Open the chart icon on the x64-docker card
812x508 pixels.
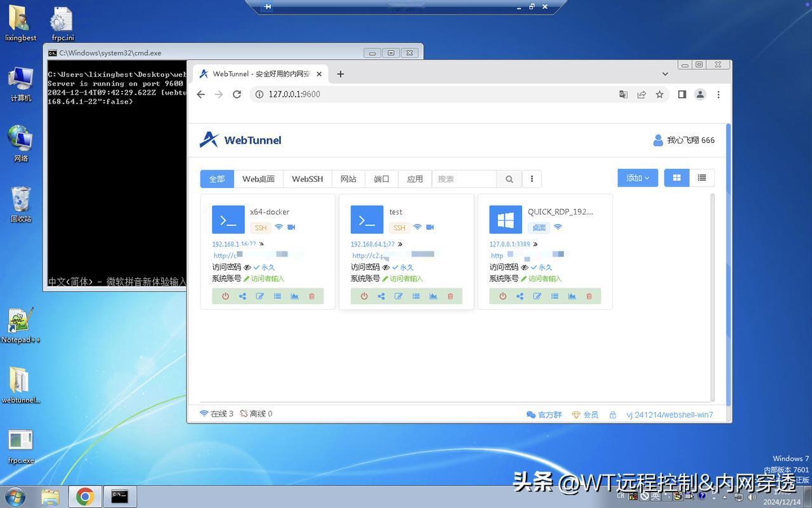pos(294,296)
